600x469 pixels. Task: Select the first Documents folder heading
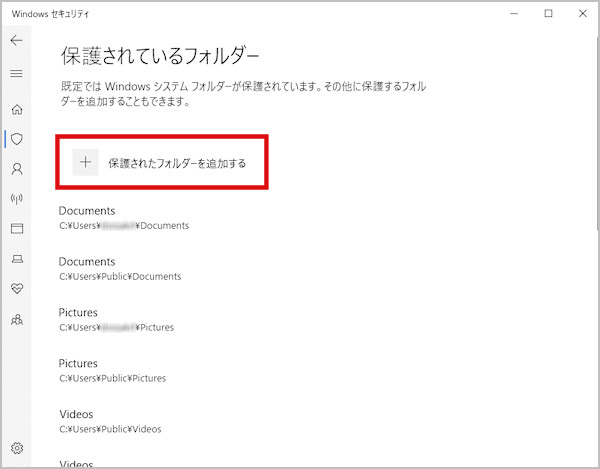(x=87, y=211)
